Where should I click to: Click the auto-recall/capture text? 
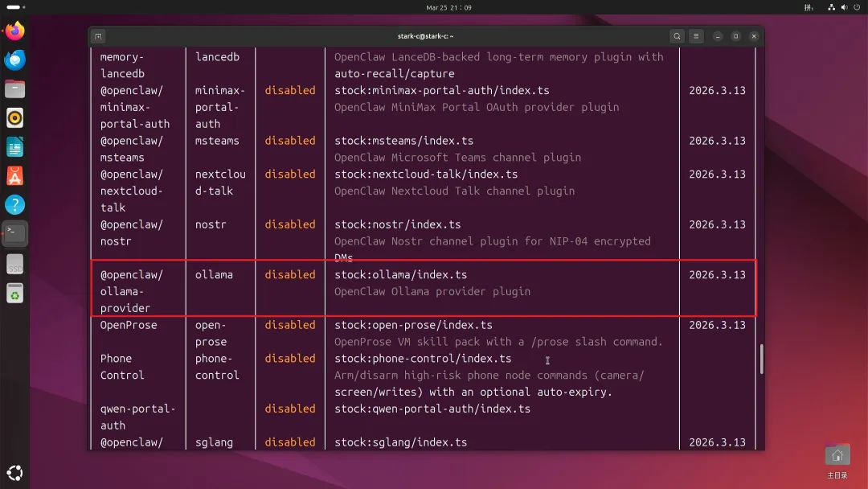[x=394, y=74]
